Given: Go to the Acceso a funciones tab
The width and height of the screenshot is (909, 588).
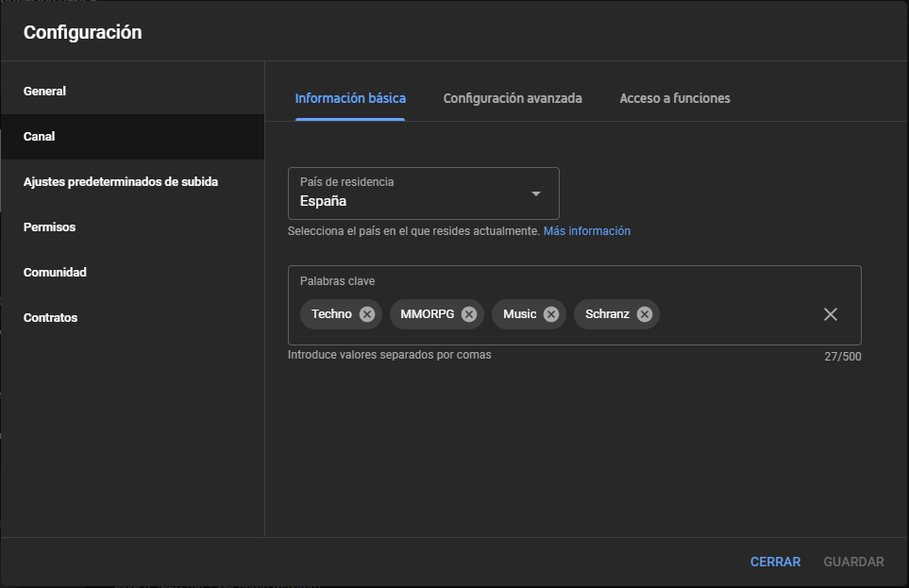Looking at the screenshot, I should coord(674,98).
